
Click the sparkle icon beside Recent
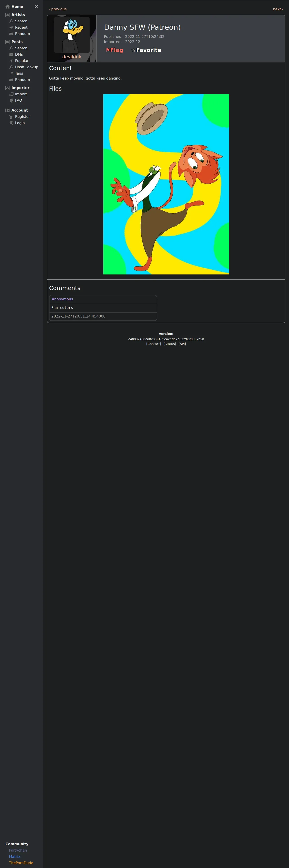point(11,28)
